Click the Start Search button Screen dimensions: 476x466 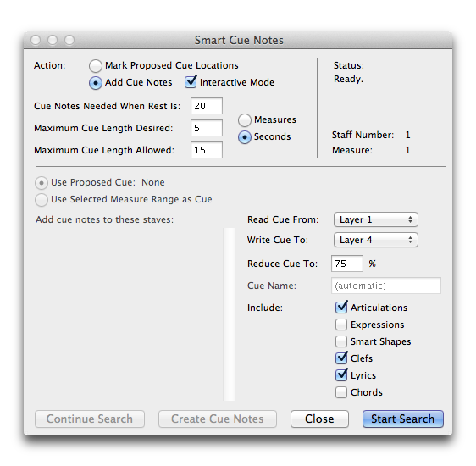[403, 419]
